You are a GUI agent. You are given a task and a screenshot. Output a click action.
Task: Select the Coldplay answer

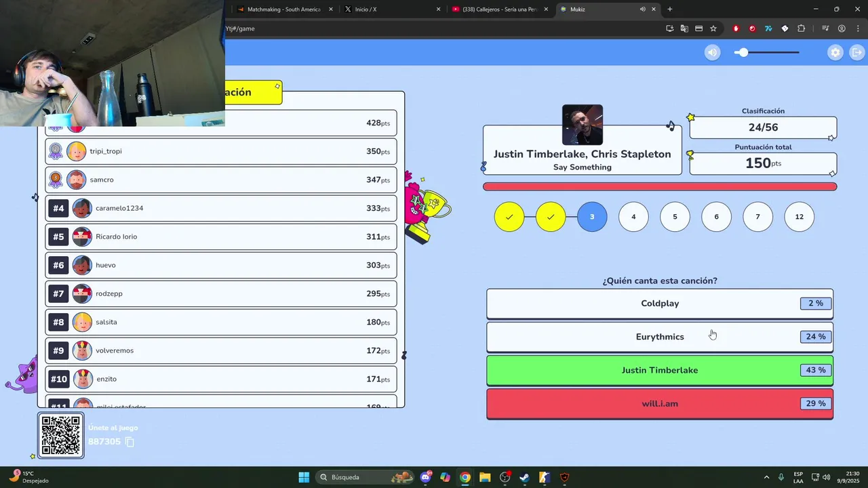(x=660, y=304)
